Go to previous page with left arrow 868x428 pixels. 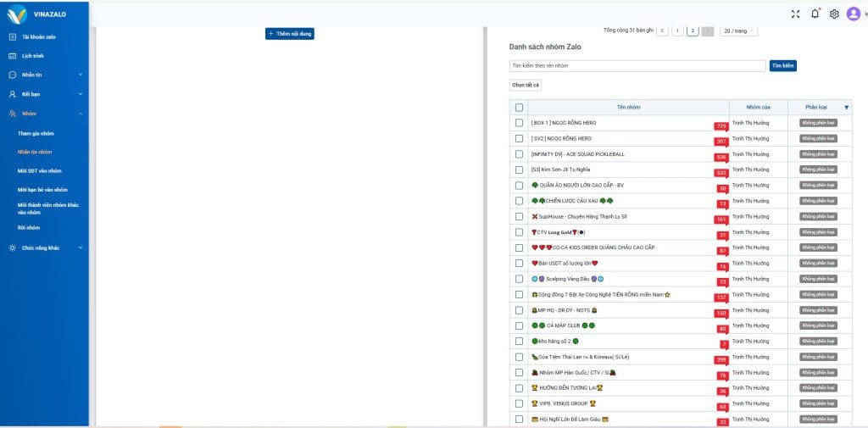662,31
